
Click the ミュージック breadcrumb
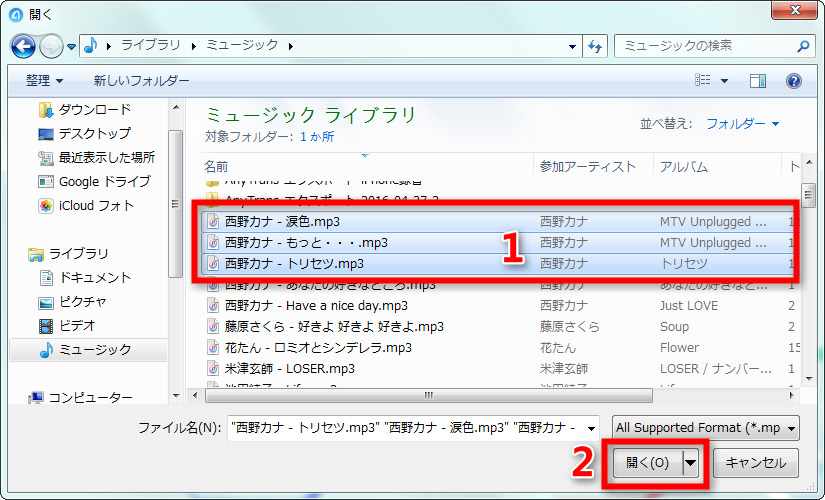click(x=242, y=45)
